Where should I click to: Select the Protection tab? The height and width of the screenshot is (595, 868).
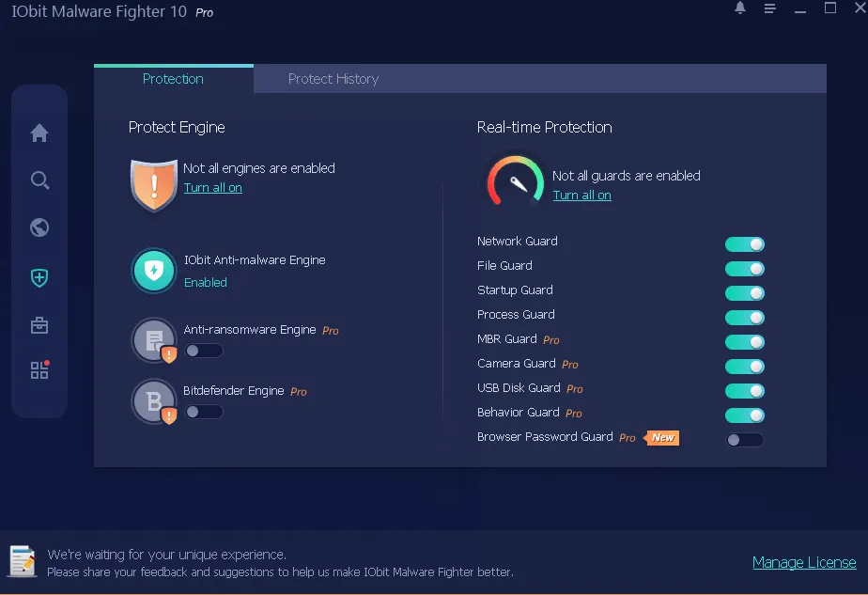pyautogui.click(x=173, y=79)
